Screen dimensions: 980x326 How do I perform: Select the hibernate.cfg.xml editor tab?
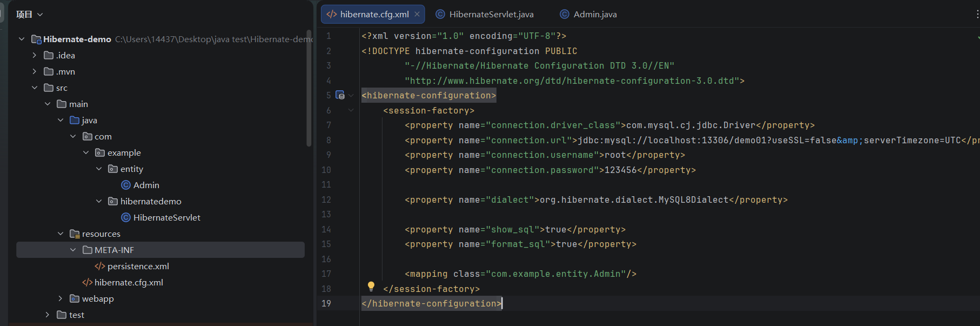pos(373,15)
